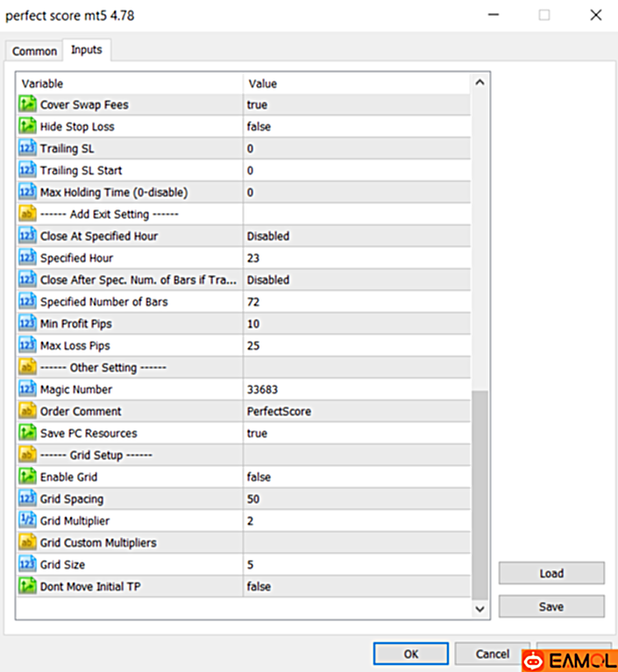The width and height of the screenshot is (618, 672).
Task: Edit the Trailing SL value 0
Action: pyautogui.click(x=357, y=148)
